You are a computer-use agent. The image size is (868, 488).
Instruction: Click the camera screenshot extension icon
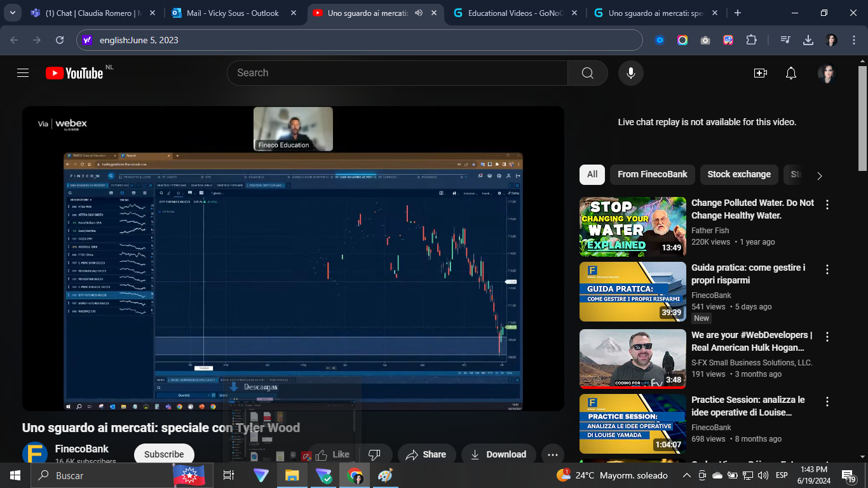(x=705, y=40)
